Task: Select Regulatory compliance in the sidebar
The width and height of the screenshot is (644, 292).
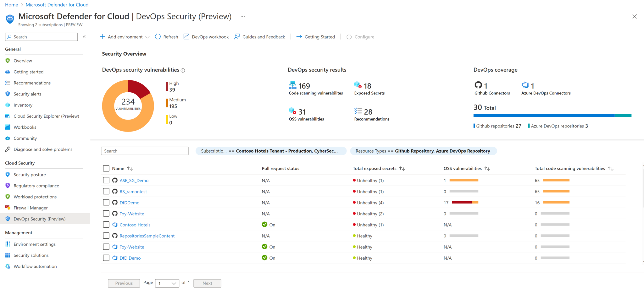Action: point(36,186)
